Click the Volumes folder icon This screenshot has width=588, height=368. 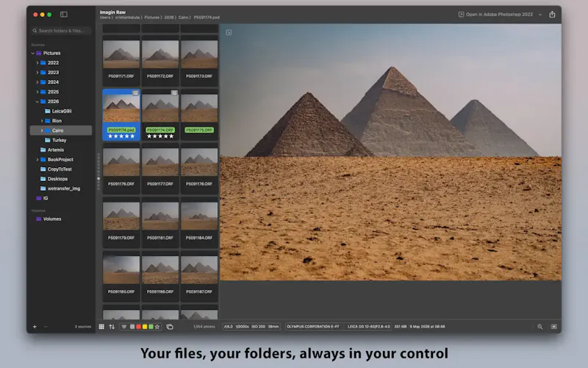(38, 219)
